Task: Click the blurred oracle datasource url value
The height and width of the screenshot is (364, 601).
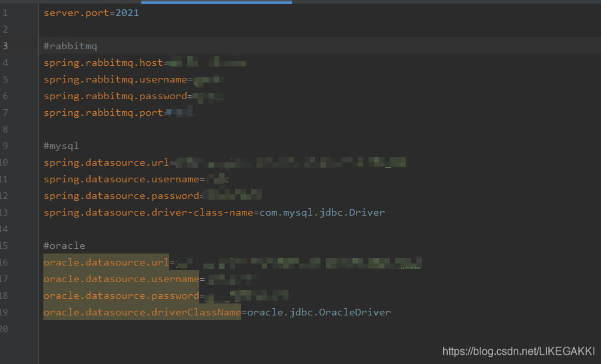Action: click(299, 263)
